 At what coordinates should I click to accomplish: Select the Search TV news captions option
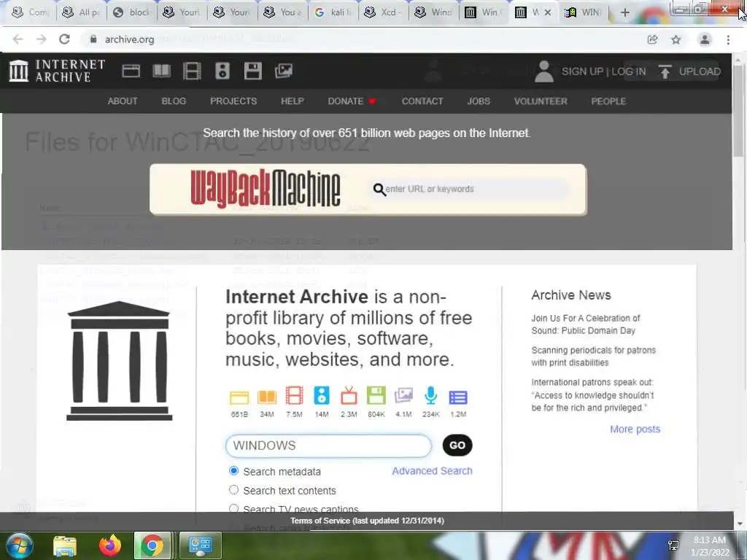pos(233,508)
